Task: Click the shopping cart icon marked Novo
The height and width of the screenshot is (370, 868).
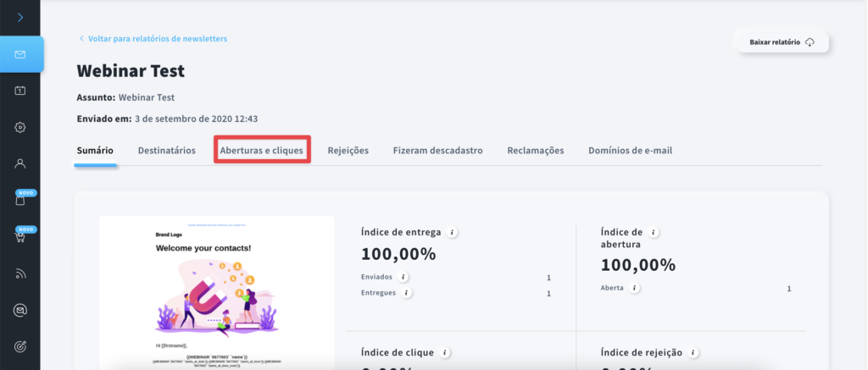Action: click(x=19, y=238)
